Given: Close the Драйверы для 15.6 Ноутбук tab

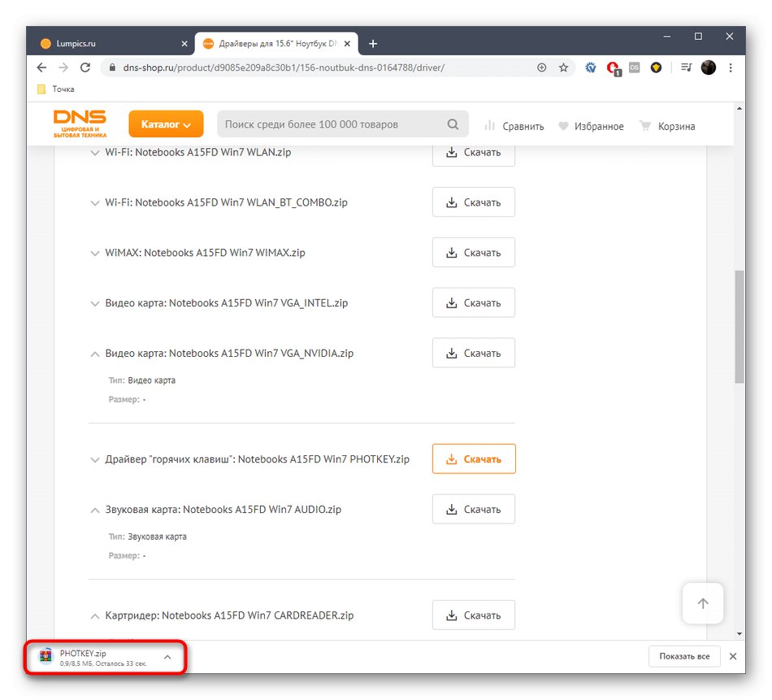Looking at the screenshot, I should pos(347,44).
